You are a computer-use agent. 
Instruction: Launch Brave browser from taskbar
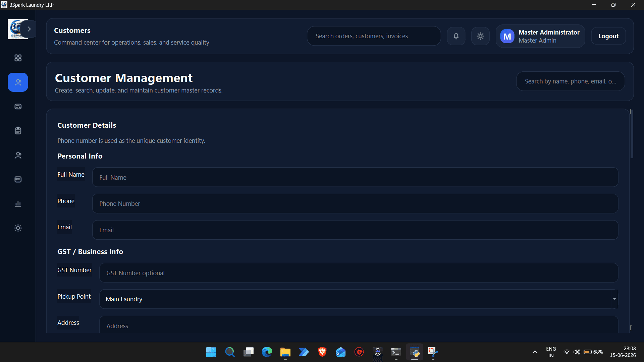point(322,352)
